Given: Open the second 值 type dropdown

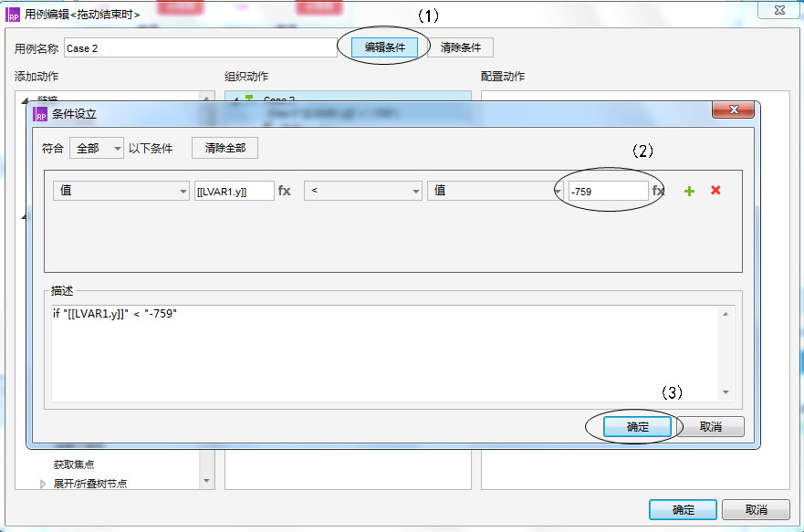Looking at the screenshot, I should [495, 191].
